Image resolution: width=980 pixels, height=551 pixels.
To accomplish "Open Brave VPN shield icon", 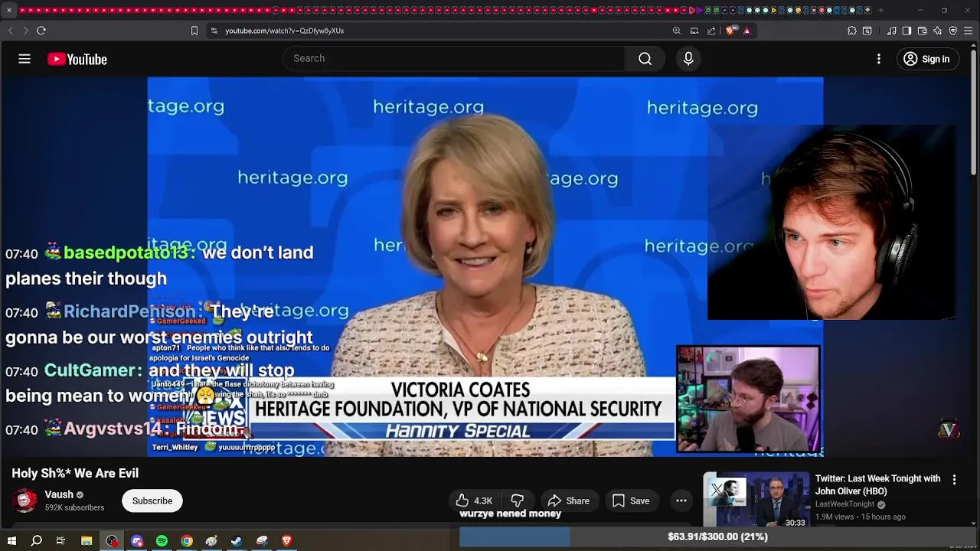I will click(x=953, y=31).
